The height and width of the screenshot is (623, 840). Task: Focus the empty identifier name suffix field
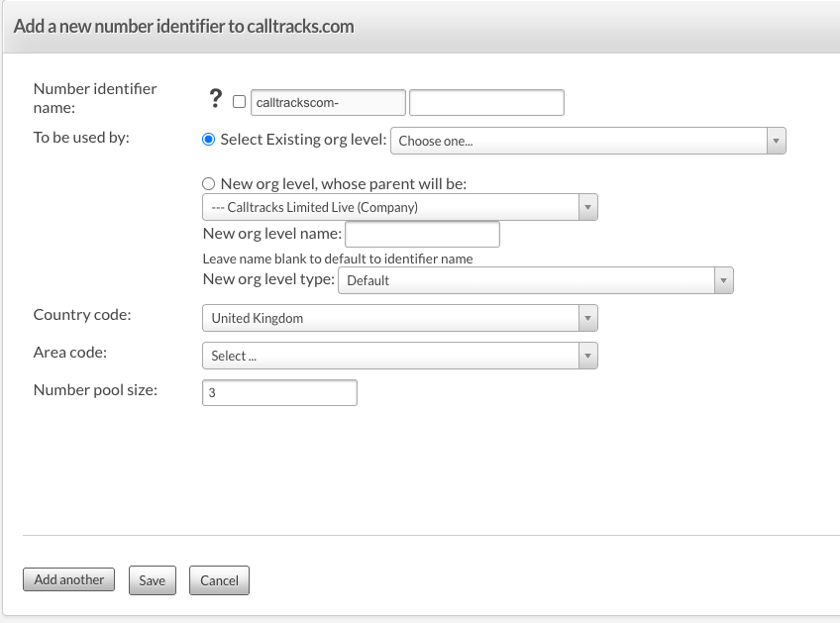pos(486,102)
